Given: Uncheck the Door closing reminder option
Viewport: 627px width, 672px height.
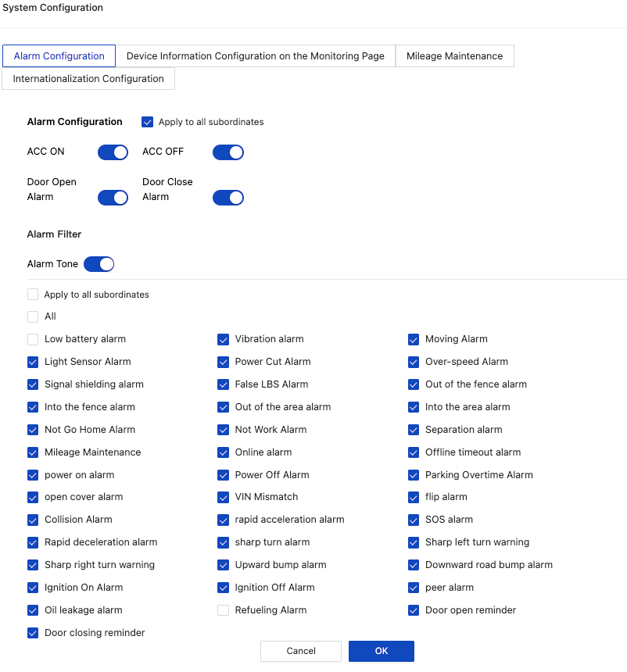Looking at the screenshot, I should (x=32, y=633).
